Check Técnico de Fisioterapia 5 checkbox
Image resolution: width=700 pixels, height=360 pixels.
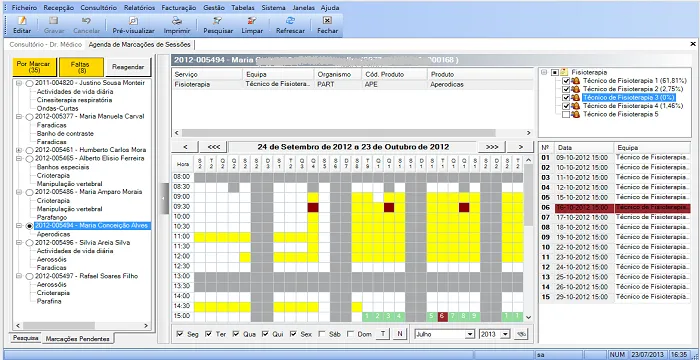coord(566,115)
